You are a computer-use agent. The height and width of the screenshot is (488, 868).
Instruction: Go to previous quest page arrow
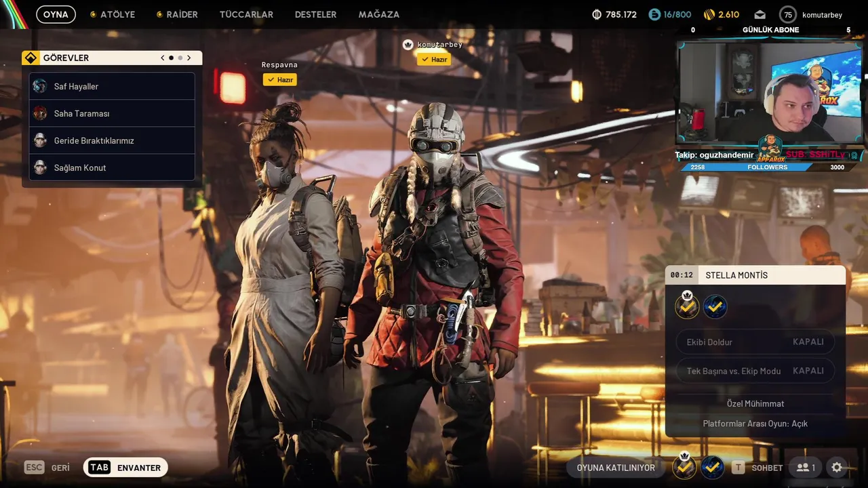[x=163, y=58]
